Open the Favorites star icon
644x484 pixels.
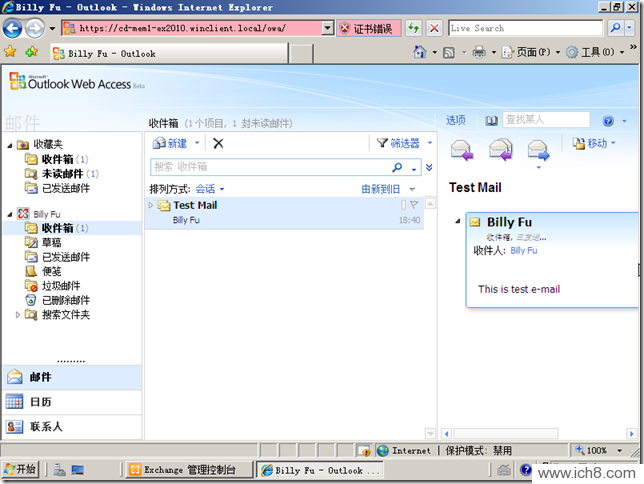tap(10, 52)
